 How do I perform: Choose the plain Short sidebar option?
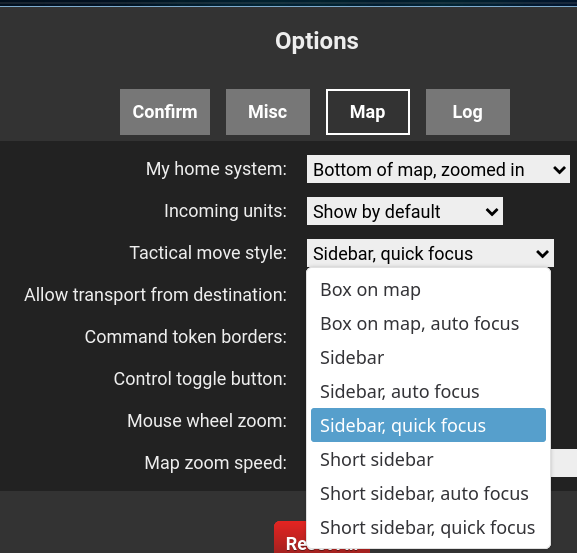(x=428, y=460)
